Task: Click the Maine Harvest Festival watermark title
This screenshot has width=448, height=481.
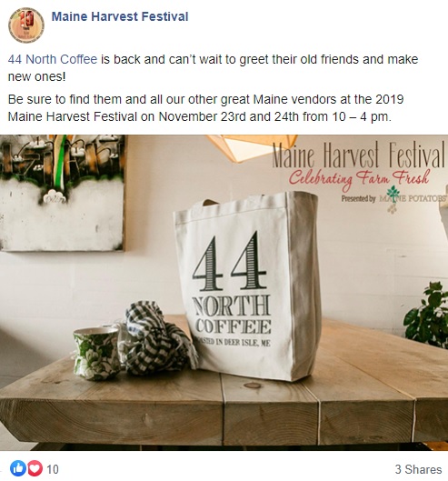Action: tap(358, 155)
